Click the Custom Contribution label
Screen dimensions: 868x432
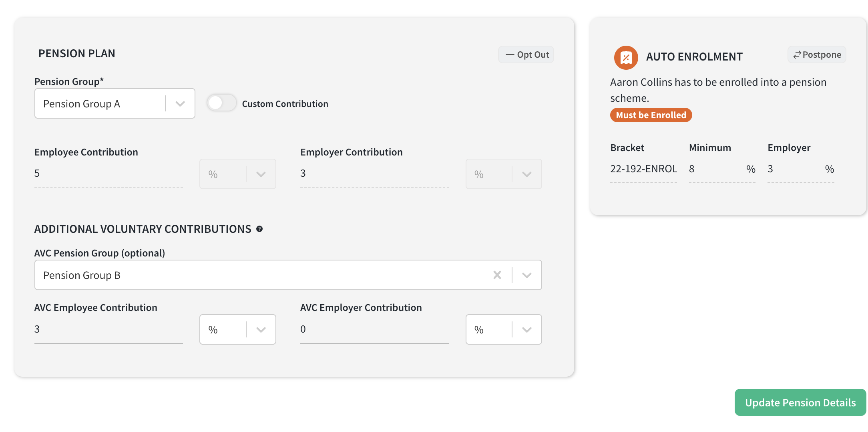coord(285,104)
